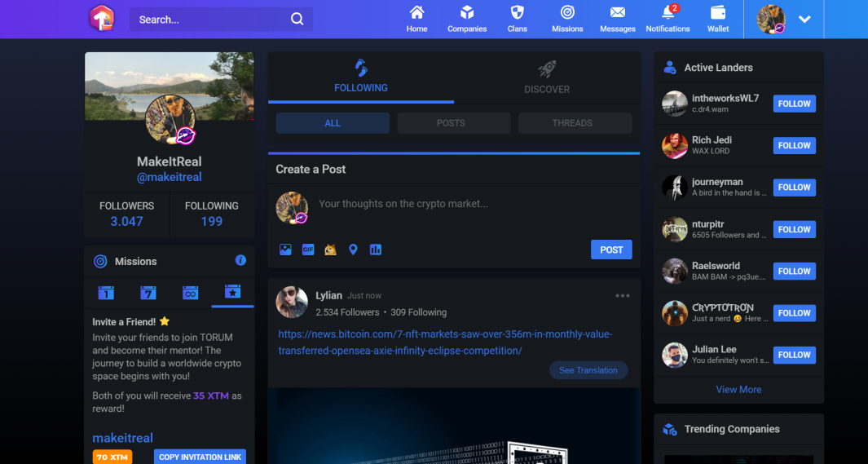Click the 70 XTM reward badge

[x=112, y=457]
